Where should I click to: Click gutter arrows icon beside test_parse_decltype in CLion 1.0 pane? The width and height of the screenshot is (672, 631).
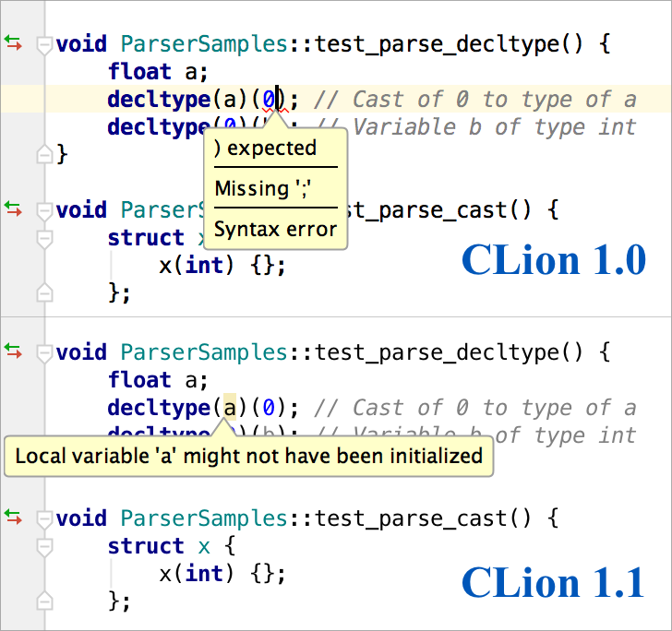coord(13,42)
